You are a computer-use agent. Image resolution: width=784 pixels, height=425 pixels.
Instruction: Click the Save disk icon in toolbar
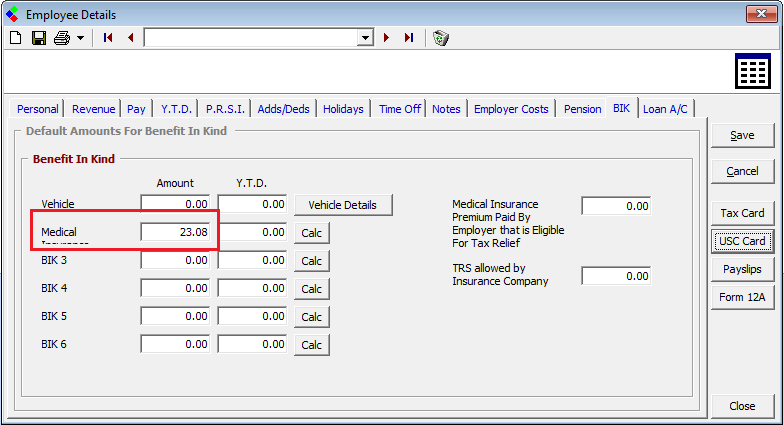[x=39, y=38]
